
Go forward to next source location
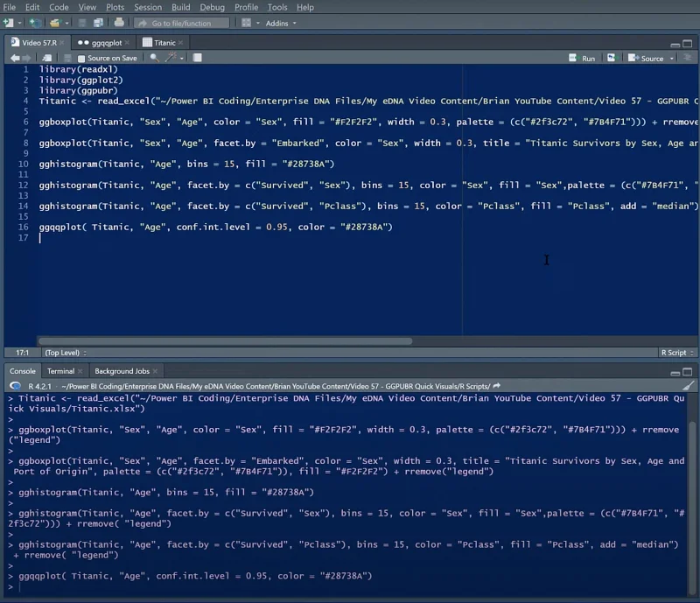[x=27, y=58]
